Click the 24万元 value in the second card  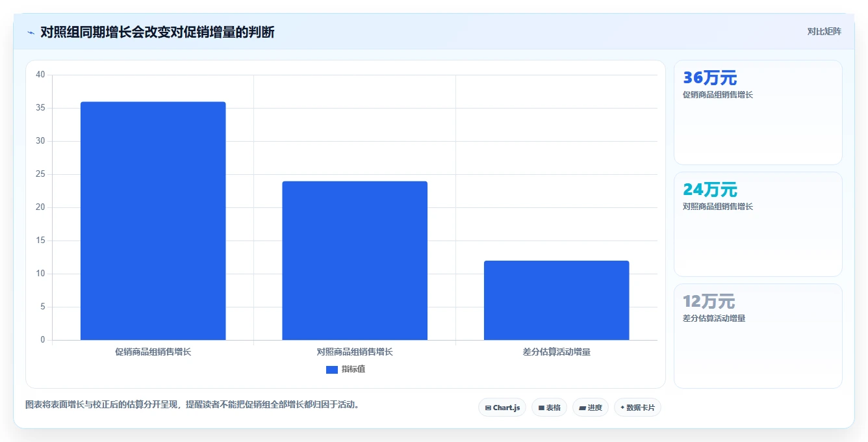click(710, 190)
